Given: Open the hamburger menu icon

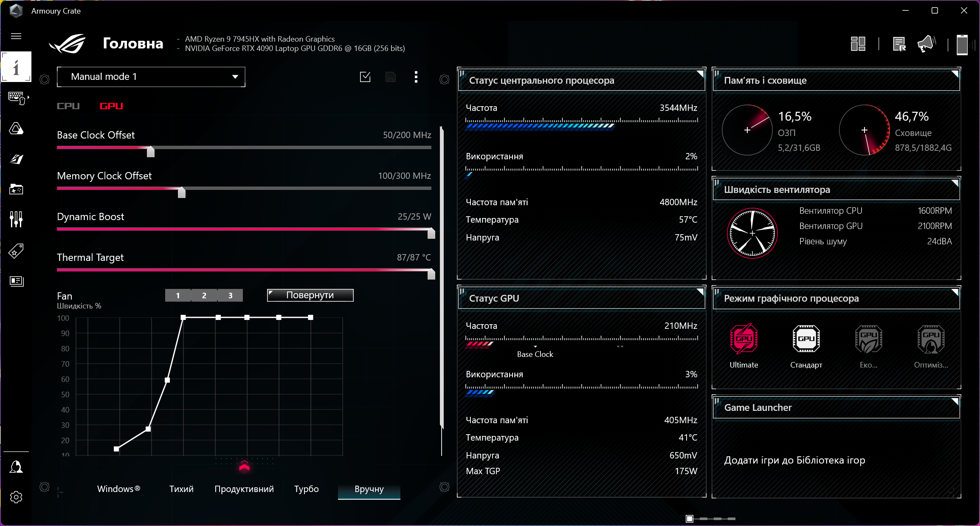Looking at the screenshot, I should 16,36.
